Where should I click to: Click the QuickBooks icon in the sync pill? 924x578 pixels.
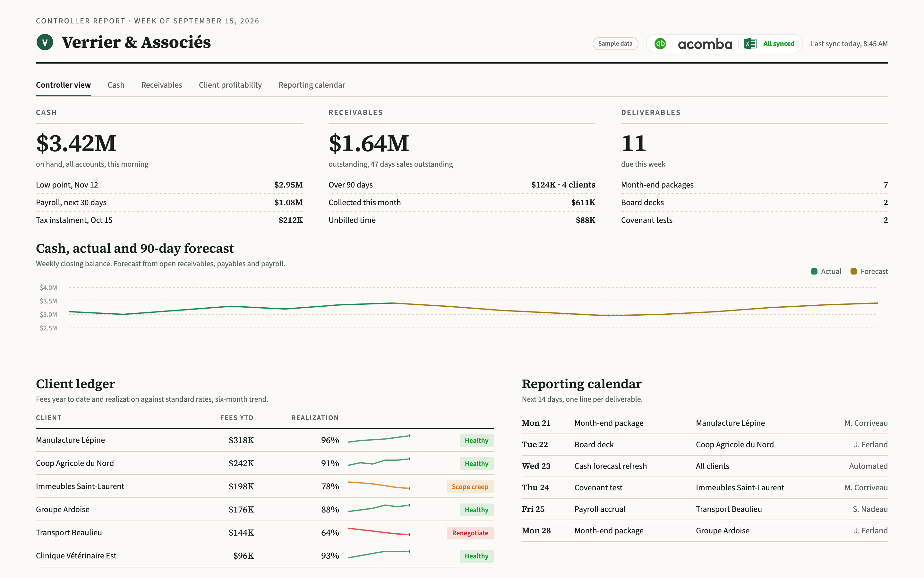click(660, 44)
